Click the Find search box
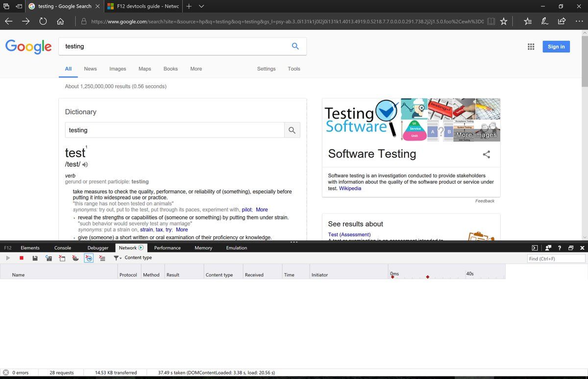Viewport: 588px width, 379px height. click(556, 258)
